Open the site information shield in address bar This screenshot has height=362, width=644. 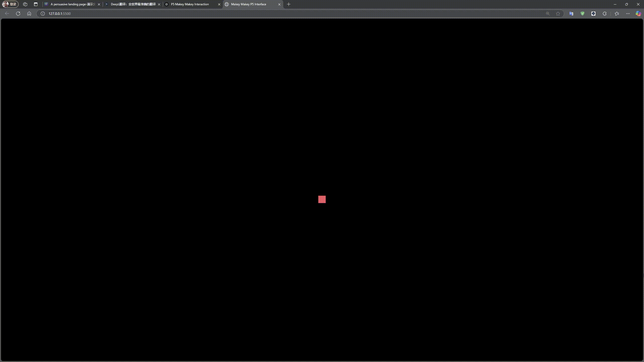(x=42, y=14)
